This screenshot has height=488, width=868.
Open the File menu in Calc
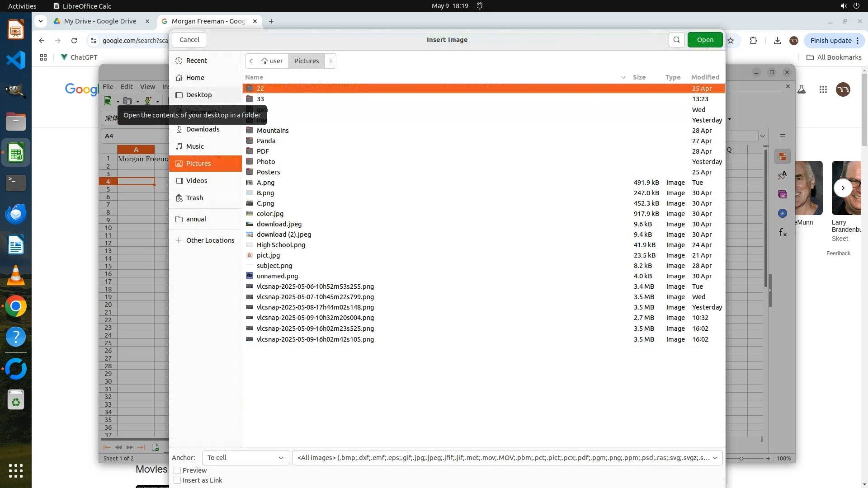108,87
